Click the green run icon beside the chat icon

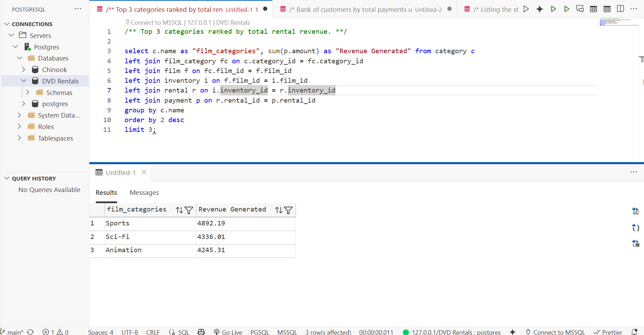point(567,9)
